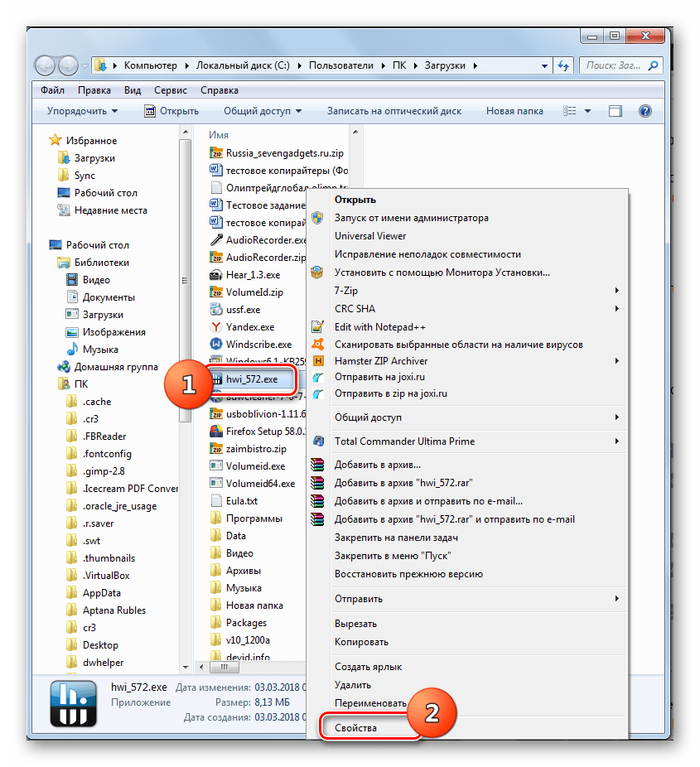This screenshot has height=767, width=700.
Task: Select the hwi_572.exe file
Action: point(252,379)
